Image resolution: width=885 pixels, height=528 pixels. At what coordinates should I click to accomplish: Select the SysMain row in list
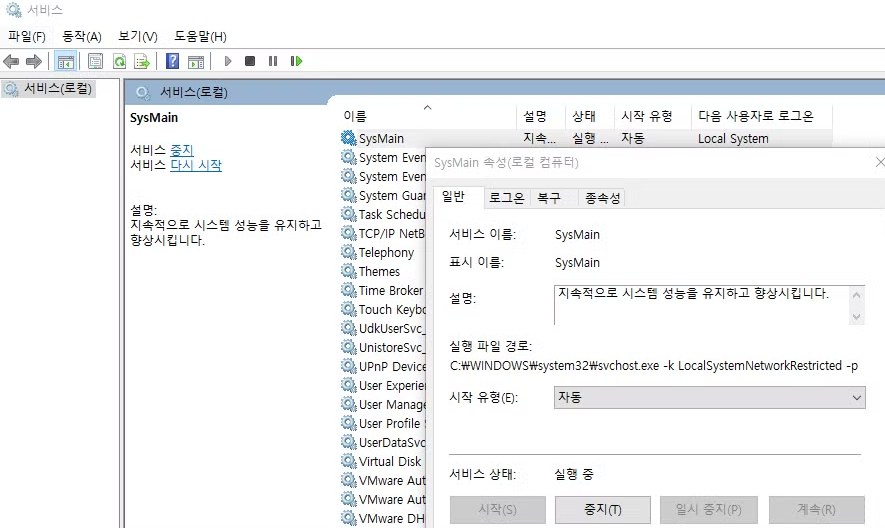point(585,138)
